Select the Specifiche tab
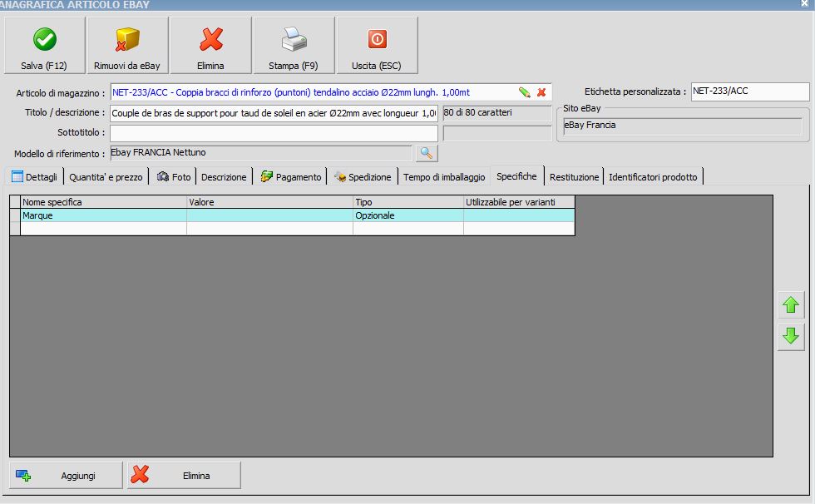The width and height of the screenshot is (815, 504). [x=516, y=176]
